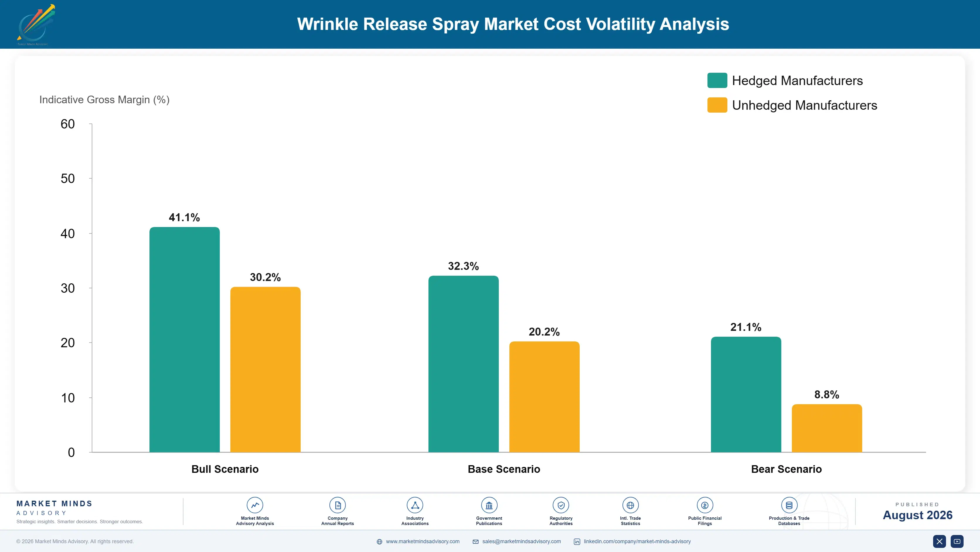
Task: Click the YouTube icon in footer
Action: [x=957, y=541]
